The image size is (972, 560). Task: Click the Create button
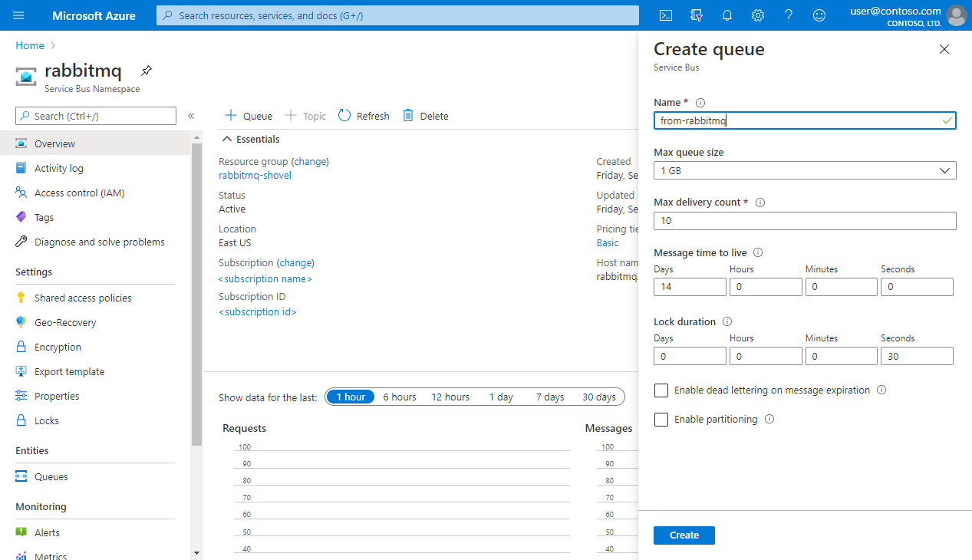point(684,535)
